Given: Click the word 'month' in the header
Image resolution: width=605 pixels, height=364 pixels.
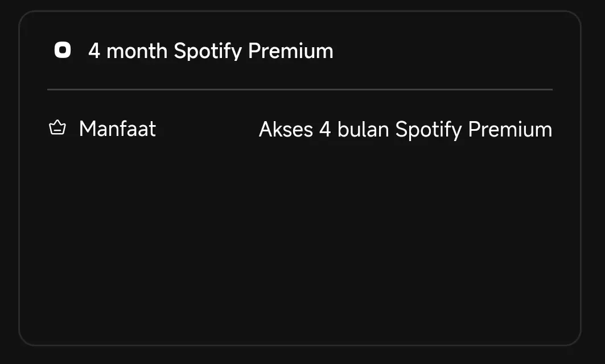Looking at the screenshot, I should (x=137, y=51).
